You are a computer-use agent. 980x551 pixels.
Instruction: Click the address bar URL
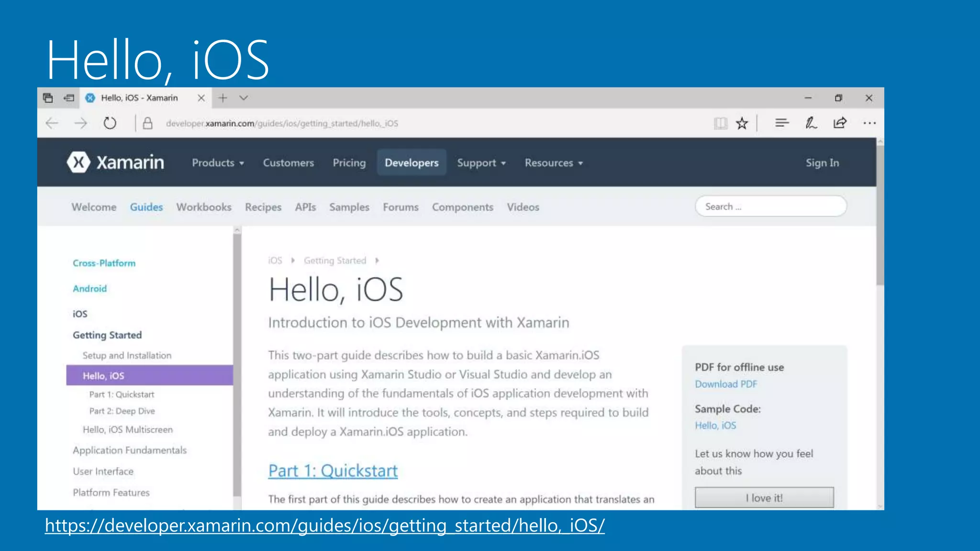pyautogui.click(x=282, y=123)
